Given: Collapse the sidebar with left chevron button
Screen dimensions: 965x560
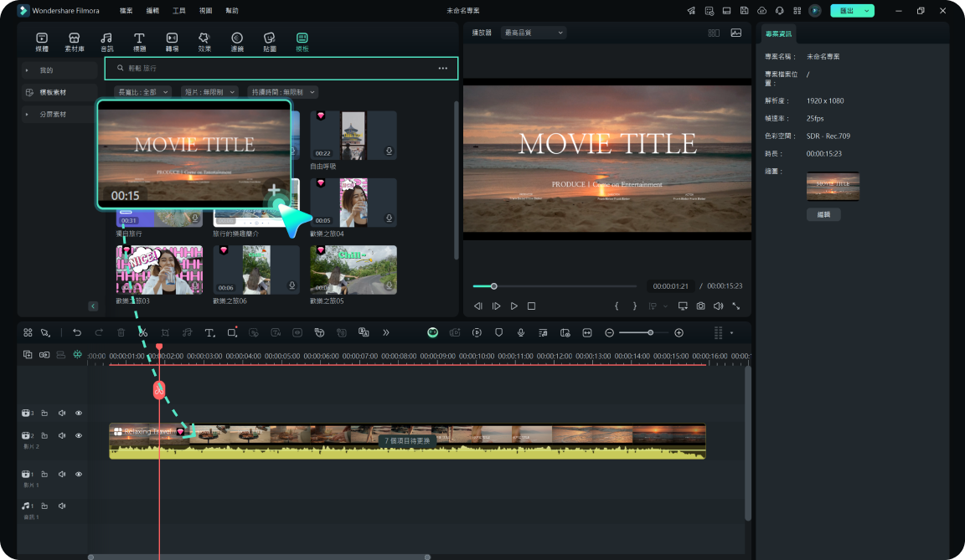Looking at the screenshot, I should tap(93, 306).
